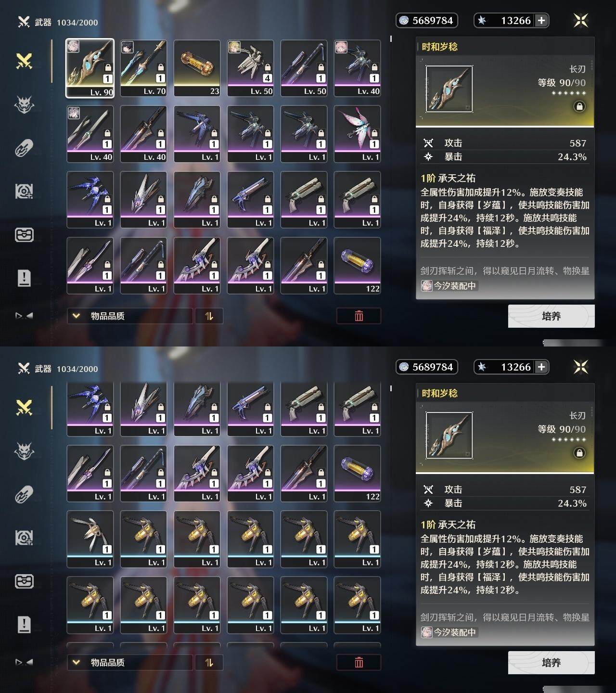
Task: Expand 物品品质 sort dropdown in bottom panel
Action: [130, 663]
